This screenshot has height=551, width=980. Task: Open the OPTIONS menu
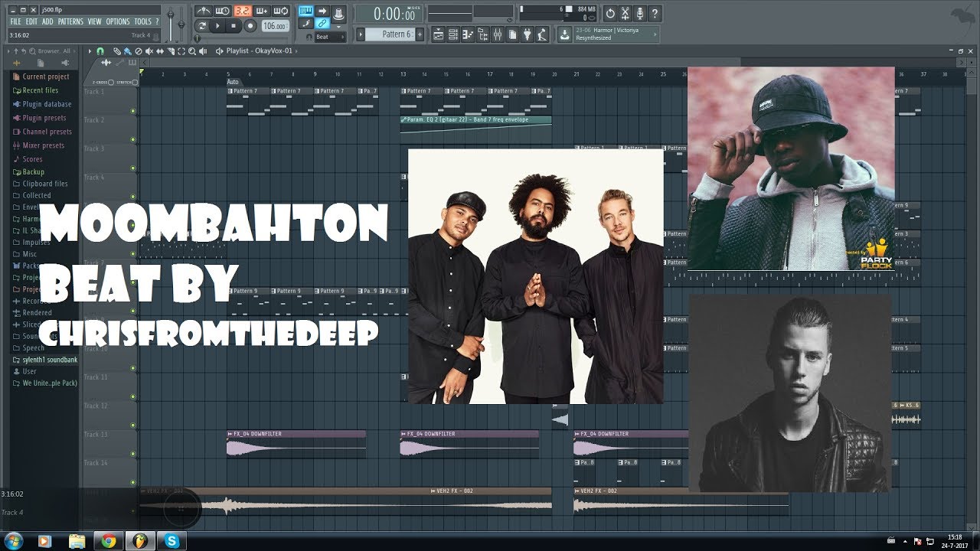point(118,21)
